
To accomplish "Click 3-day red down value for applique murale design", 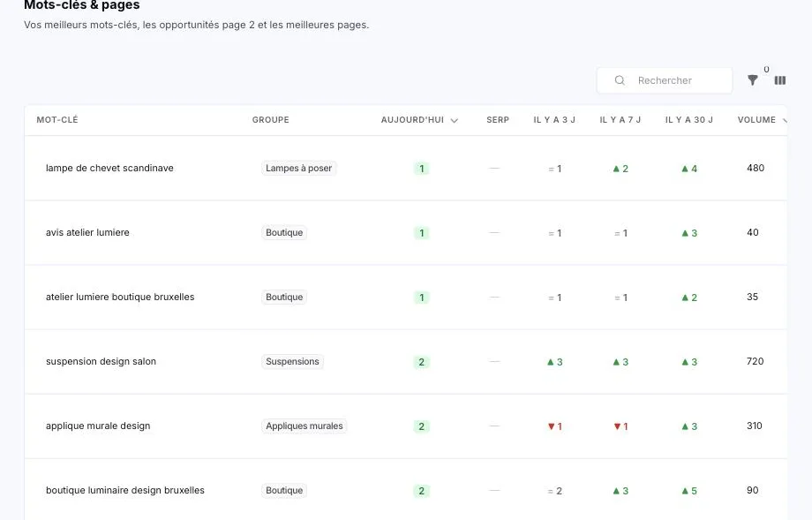I will (554, 426).
